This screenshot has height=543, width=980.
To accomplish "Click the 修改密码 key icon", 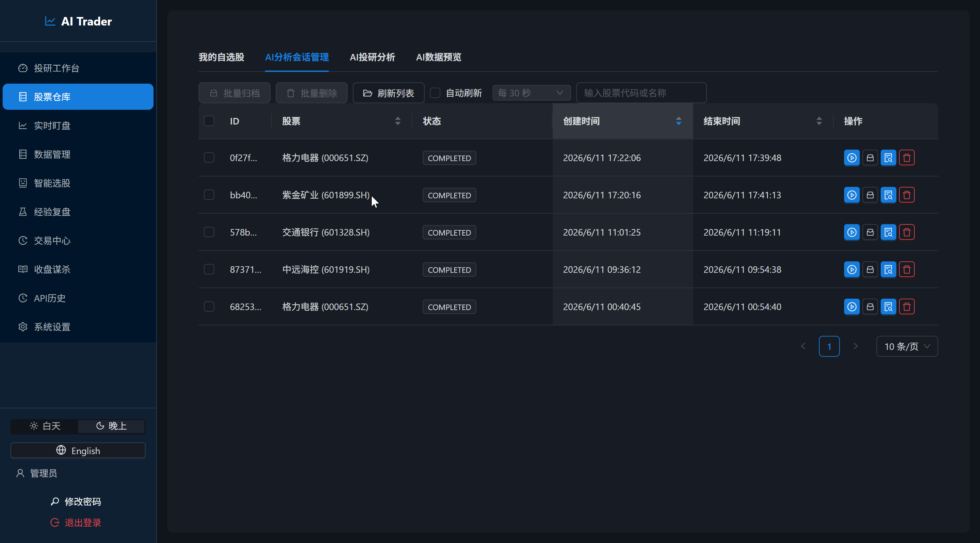I will pos(55,502).
